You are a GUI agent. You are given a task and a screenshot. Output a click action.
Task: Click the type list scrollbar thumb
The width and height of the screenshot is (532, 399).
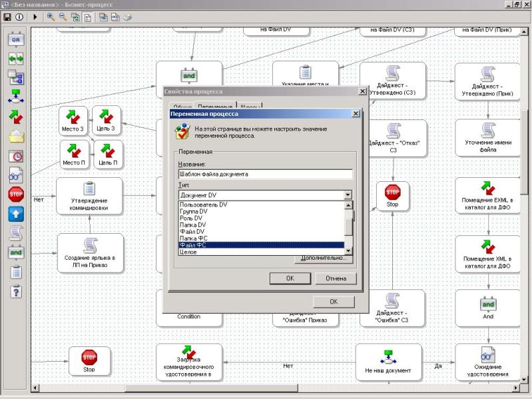click(348, 226)
